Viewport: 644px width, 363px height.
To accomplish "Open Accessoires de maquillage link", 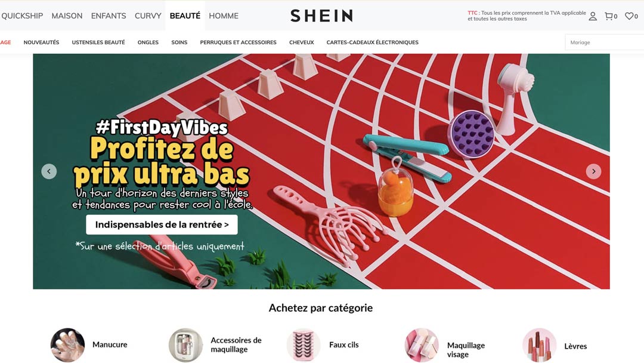I will tap(236, 344).
